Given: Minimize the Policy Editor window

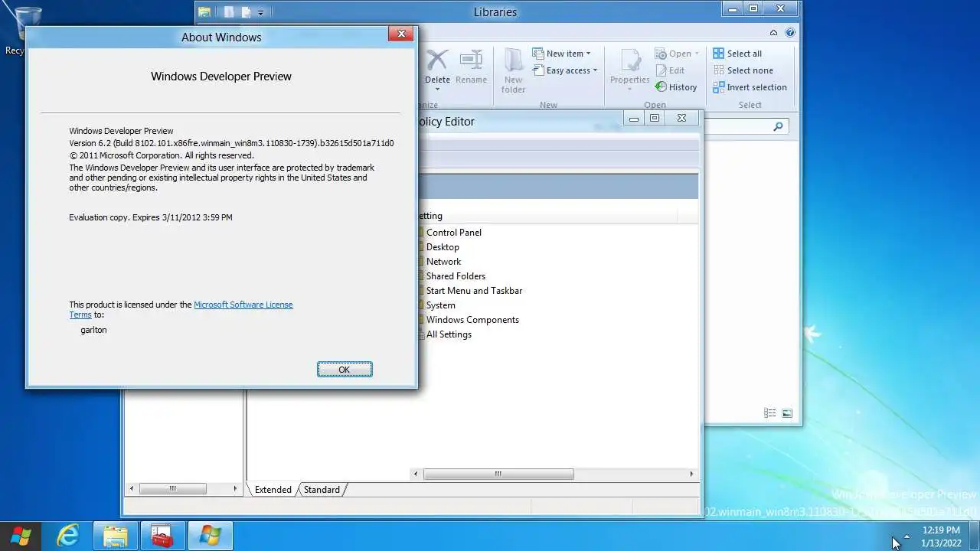Looking at the screenshot, I should tap(634, 118).
